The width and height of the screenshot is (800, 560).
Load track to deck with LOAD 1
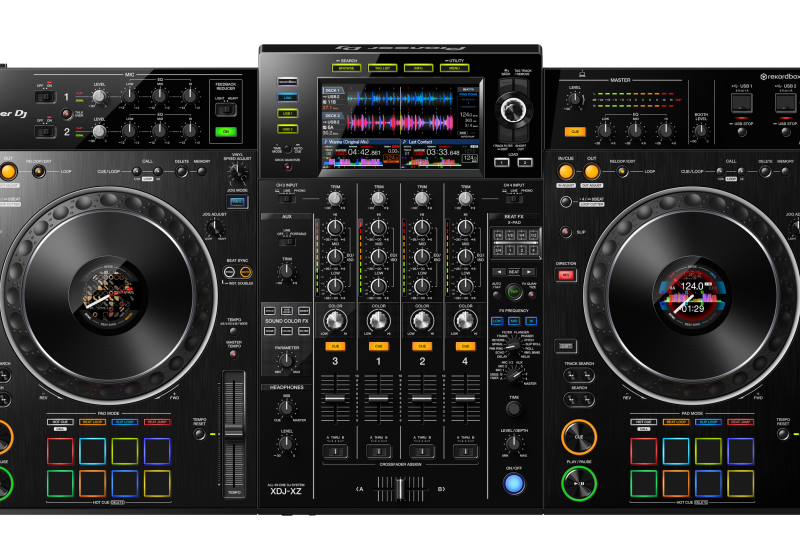(x=502, y=162)
